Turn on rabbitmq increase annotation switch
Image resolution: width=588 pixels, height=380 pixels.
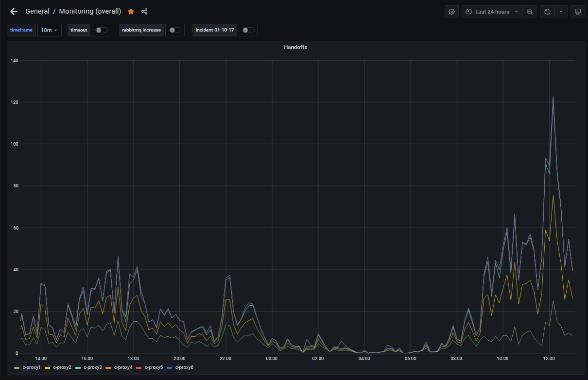[x=174, y=30]
